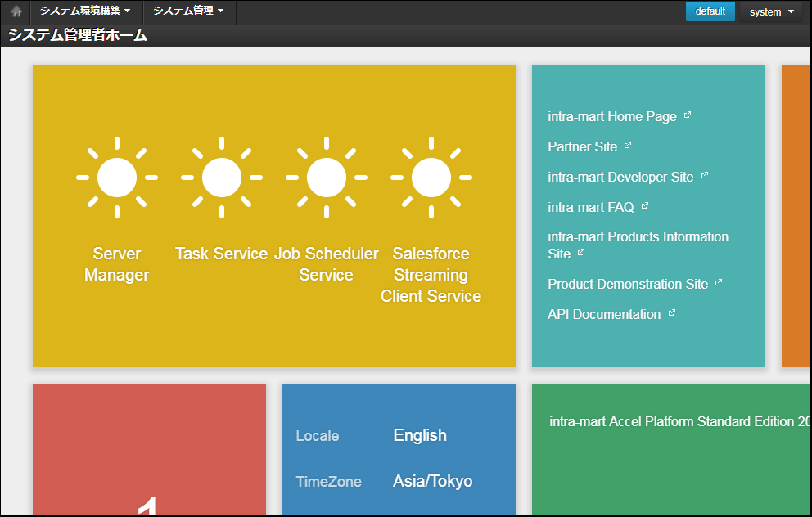812x517 pixels.
Task: Click the Locale English value
Action: [420, 435]
